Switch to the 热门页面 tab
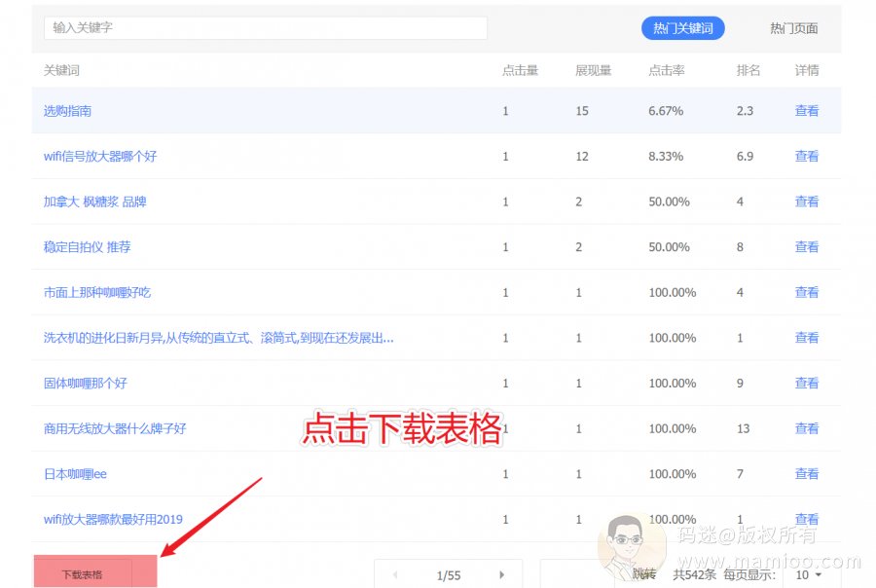The height and width of the screenshot is (588, 876). coord(794,28)
